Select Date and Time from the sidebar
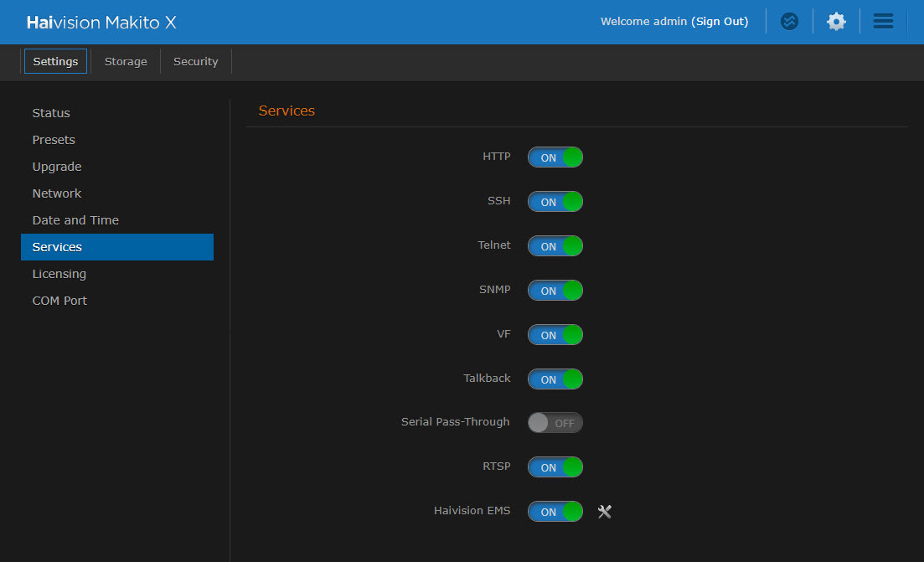Viewport: 924px width, 562px height. click(75, 219)
